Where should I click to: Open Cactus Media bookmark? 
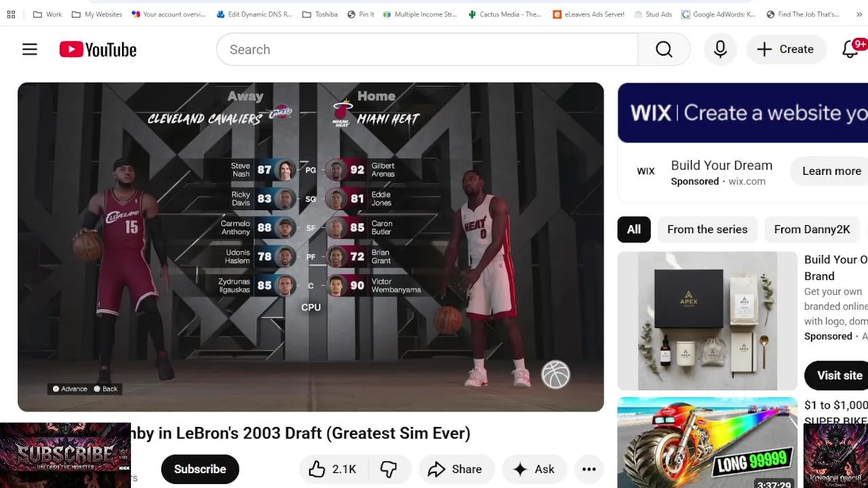[505, 14]
